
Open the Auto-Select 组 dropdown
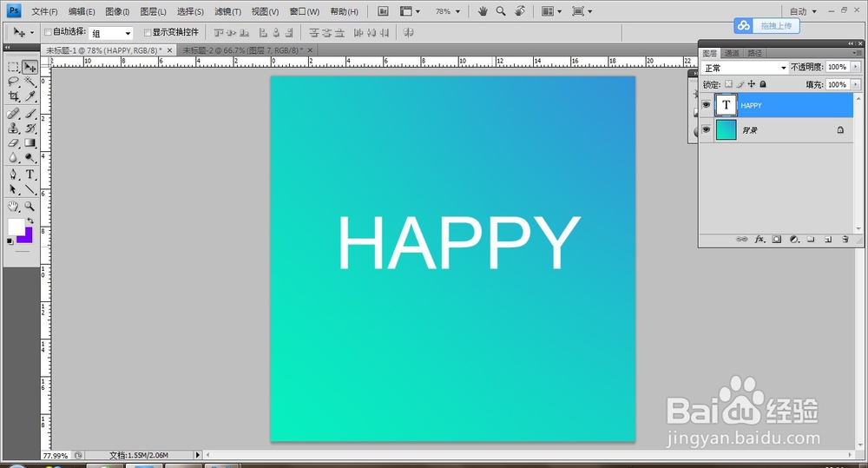pos(111,33)
